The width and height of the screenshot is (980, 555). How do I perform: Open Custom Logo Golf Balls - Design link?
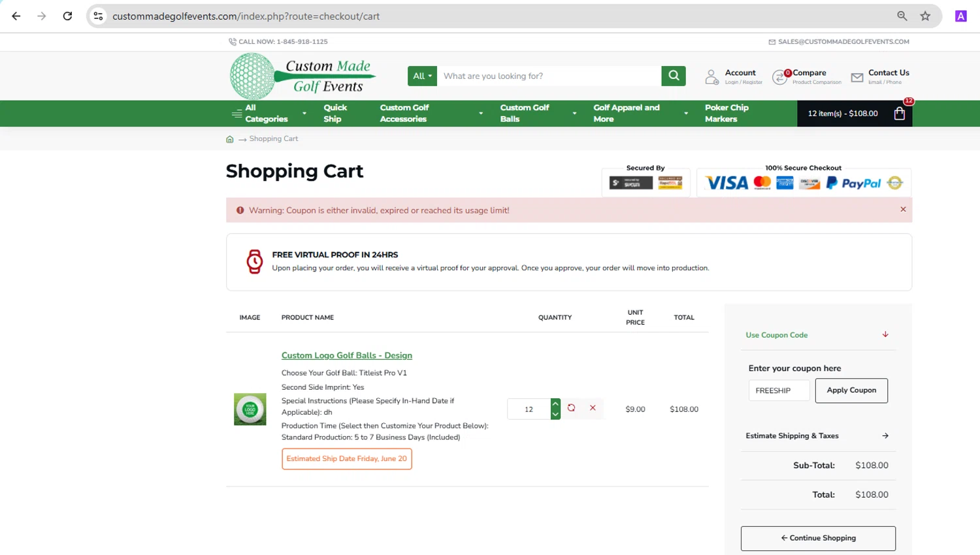coord(347,355)
